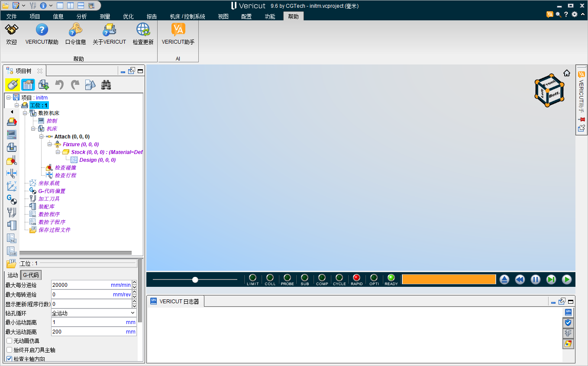Collapse the Fixture tree node

click(50, 144)
